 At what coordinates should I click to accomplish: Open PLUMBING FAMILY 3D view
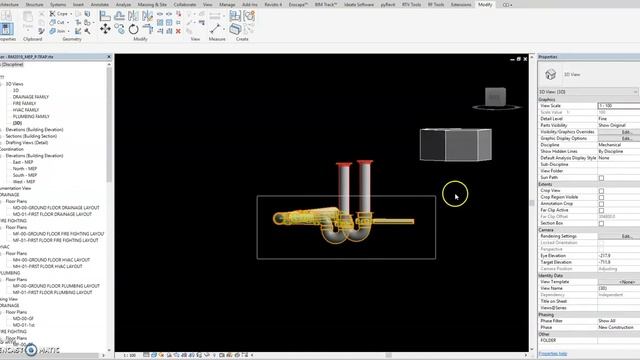[x=31, y=117]
